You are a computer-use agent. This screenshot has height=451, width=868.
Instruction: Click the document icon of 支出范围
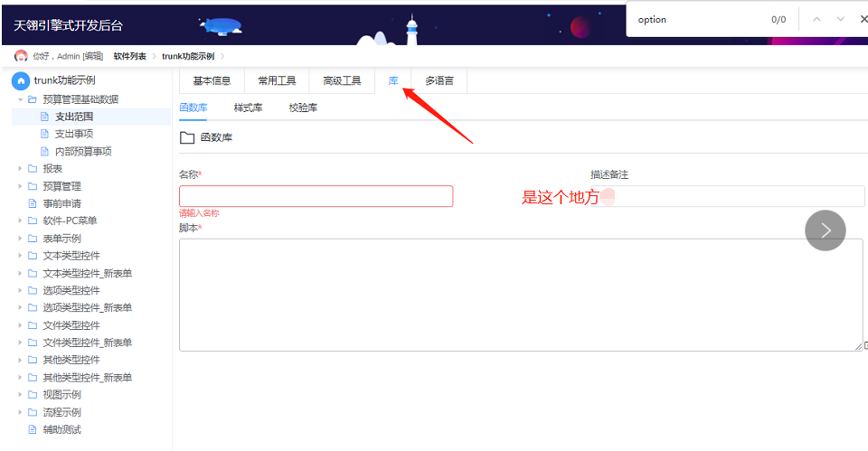(x=45, y=117)
